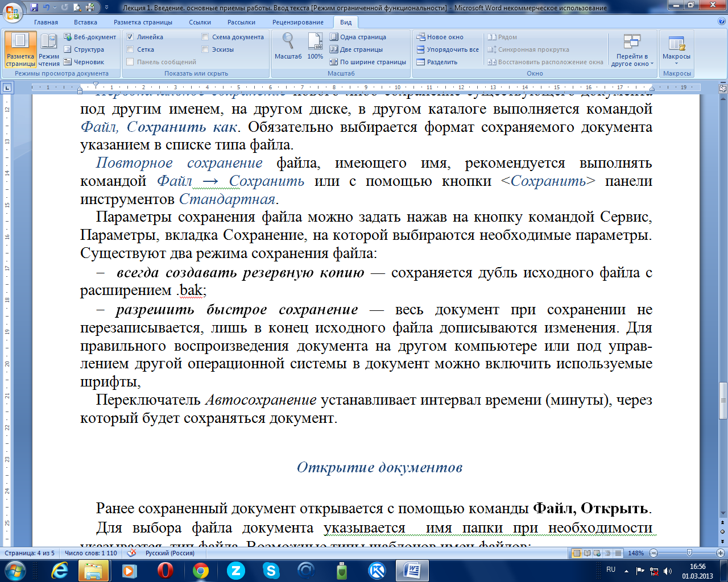Enable the Схема документа checkbox
This screenshot has height=582, width=728.
[205, 37]
